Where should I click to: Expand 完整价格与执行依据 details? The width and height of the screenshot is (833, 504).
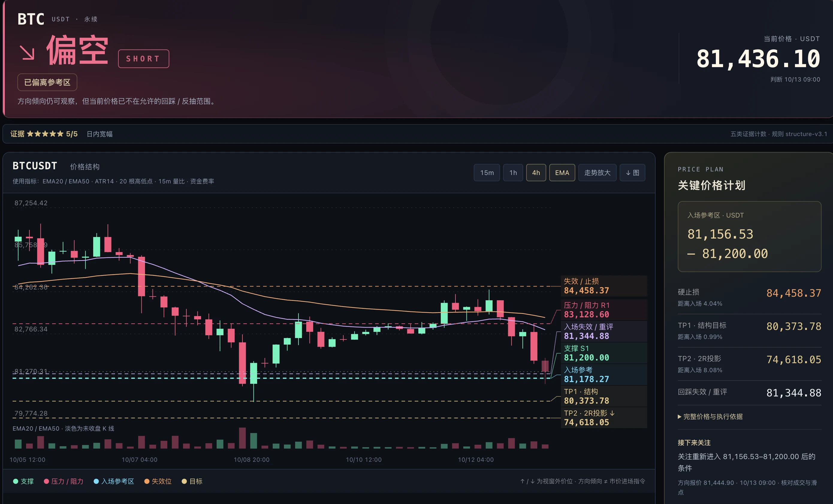coord(710,417)
